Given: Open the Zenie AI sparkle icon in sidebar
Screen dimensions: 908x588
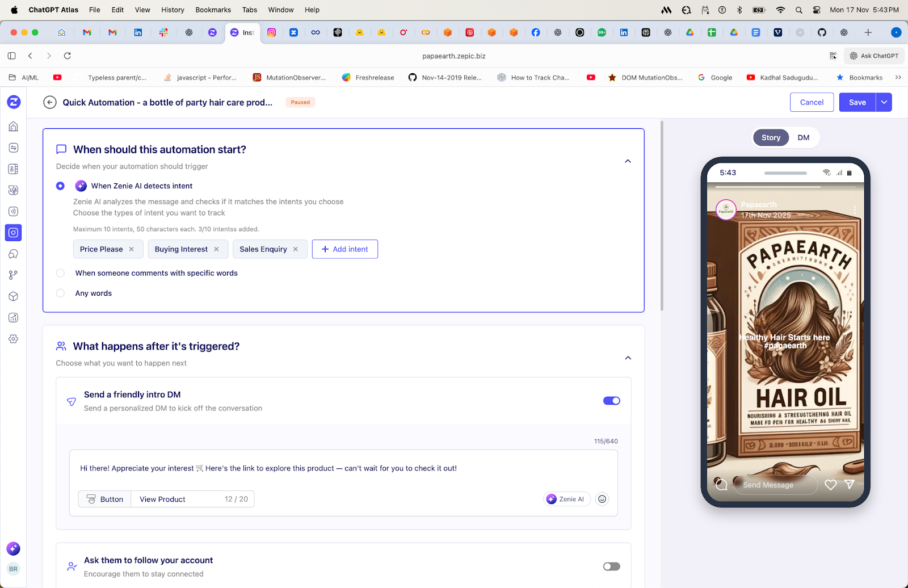Looking at the screenshot, I should point(13,548).
